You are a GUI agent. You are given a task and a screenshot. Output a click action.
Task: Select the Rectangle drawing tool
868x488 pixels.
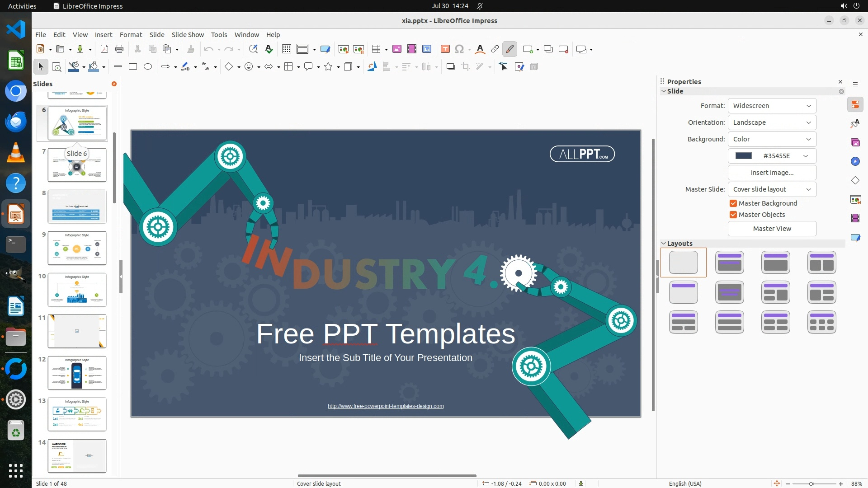coord(133,67)
